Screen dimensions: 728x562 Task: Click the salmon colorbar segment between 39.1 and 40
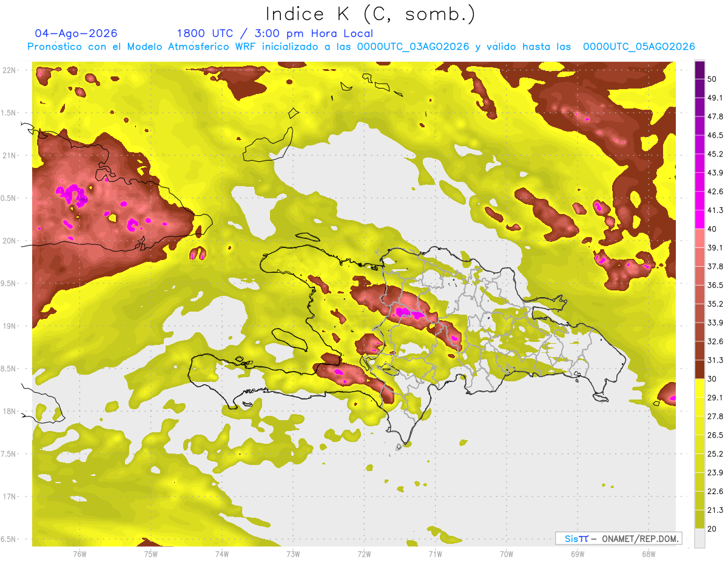(699, 238)
